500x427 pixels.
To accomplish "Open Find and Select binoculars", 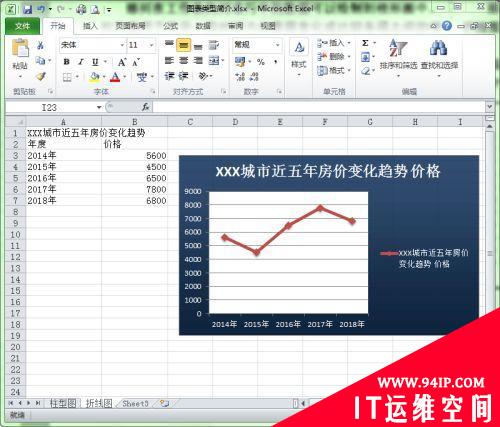I will coord(439,55).
